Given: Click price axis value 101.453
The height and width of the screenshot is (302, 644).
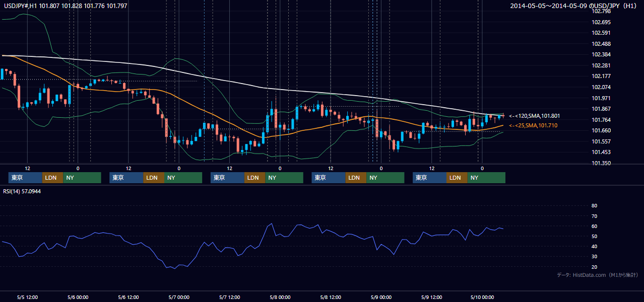Looking at the screenshot, I should pyautogui.click(x=602, y=152).
